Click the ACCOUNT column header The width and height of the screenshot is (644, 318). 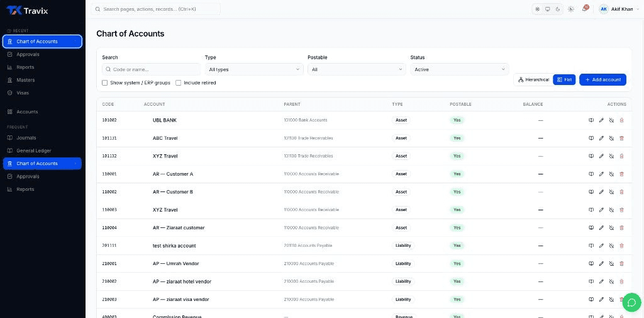click(x=155, y=105)
